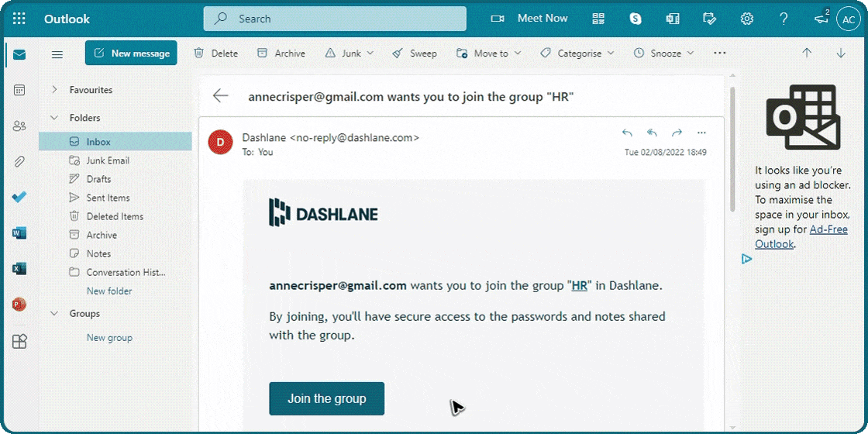Viewport: 868px width, 434px height.
Task: Switch to Mail in left rail
Action: 19,55
